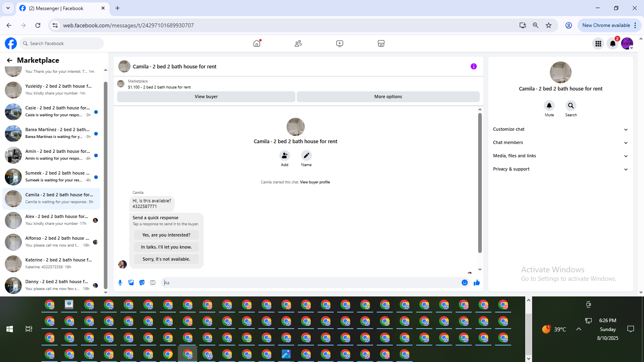Open View buyer profile link

tap(315, 182)
